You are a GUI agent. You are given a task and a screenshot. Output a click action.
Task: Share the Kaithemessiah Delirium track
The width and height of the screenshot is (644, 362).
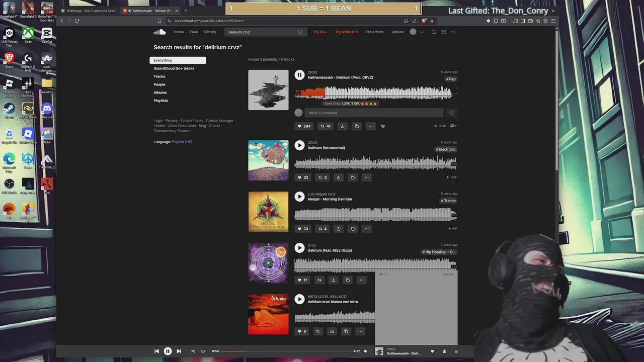[343, 126]
